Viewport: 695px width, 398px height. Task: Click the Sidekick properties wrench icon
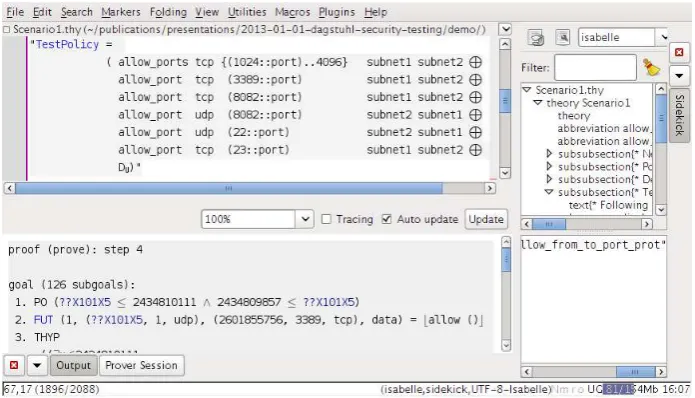tap(563, 38)
